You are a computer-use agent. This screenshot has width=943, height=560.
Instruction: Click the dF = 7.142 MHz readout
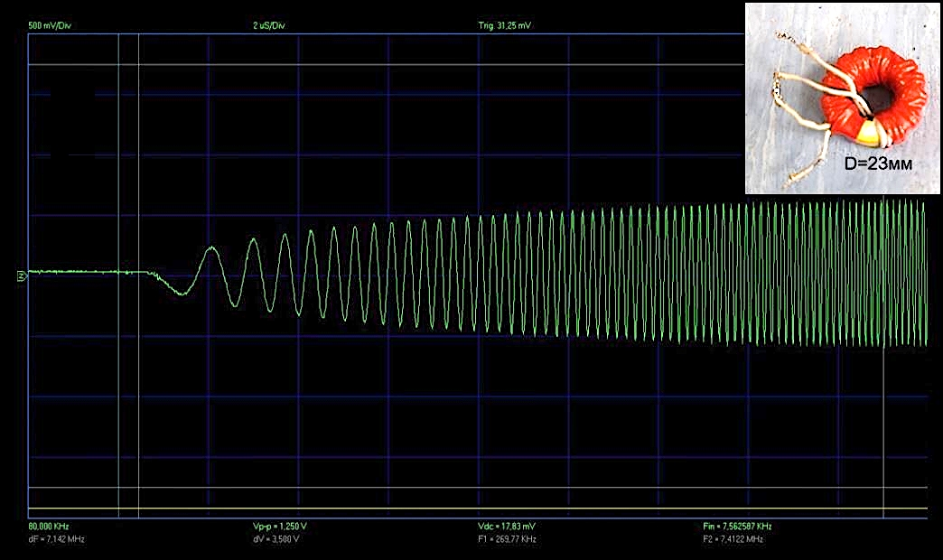click(57, 539)
